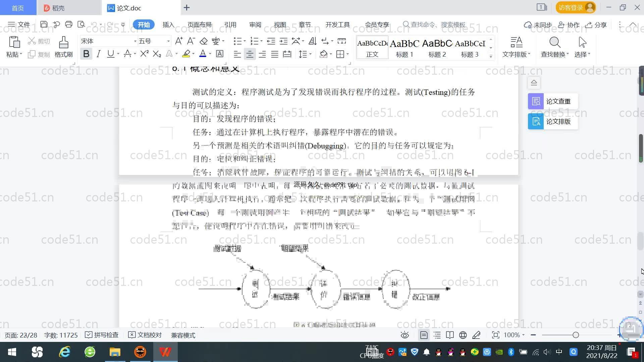Switch to web layout view icon
644x362 pixels.
click(463, 335)
